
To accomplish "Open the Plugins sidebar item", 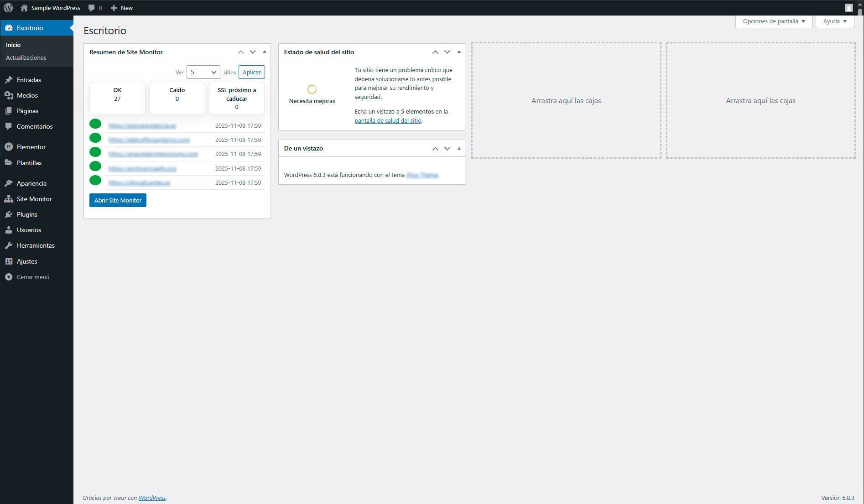I will [x=27, y=214].
